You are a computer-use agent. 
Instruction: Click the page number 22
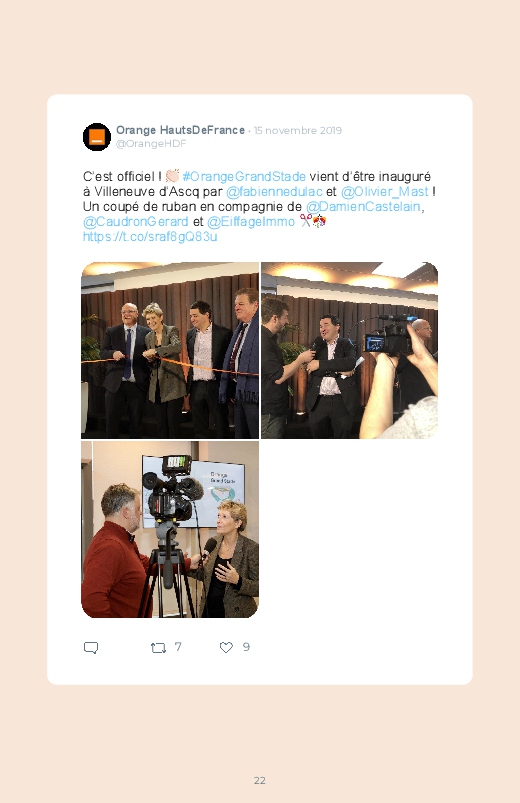(x=260, y=780)
